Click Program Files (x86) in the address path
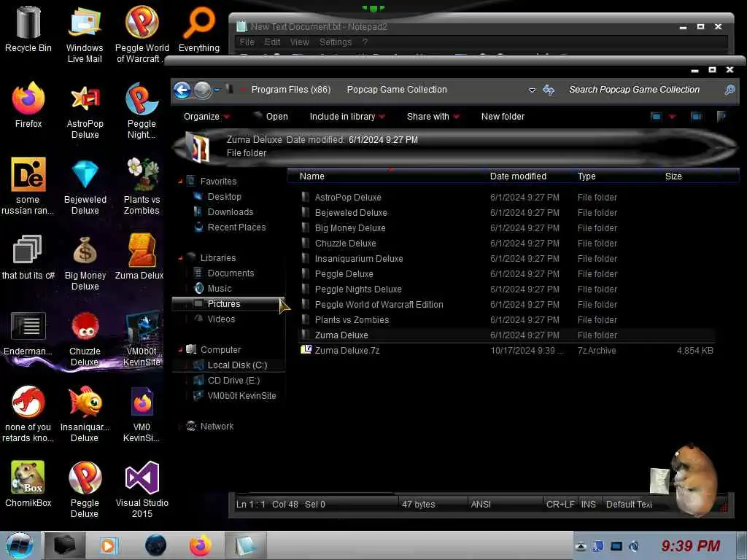 tap(290, 90)
